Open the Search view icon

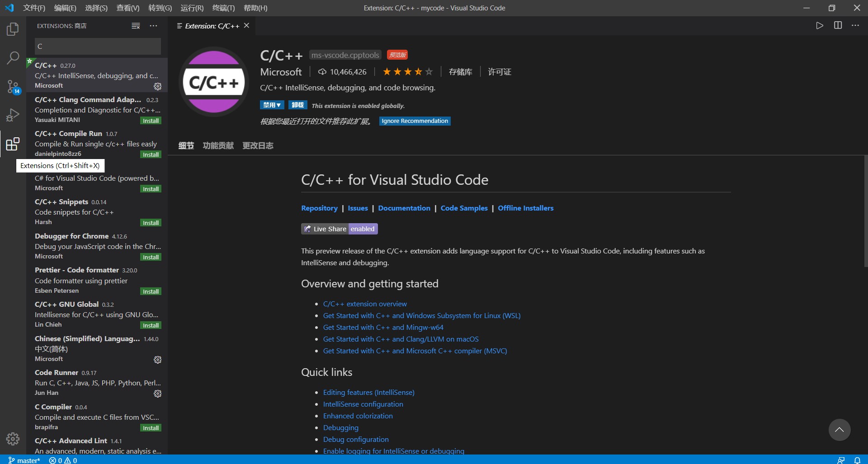13,58
